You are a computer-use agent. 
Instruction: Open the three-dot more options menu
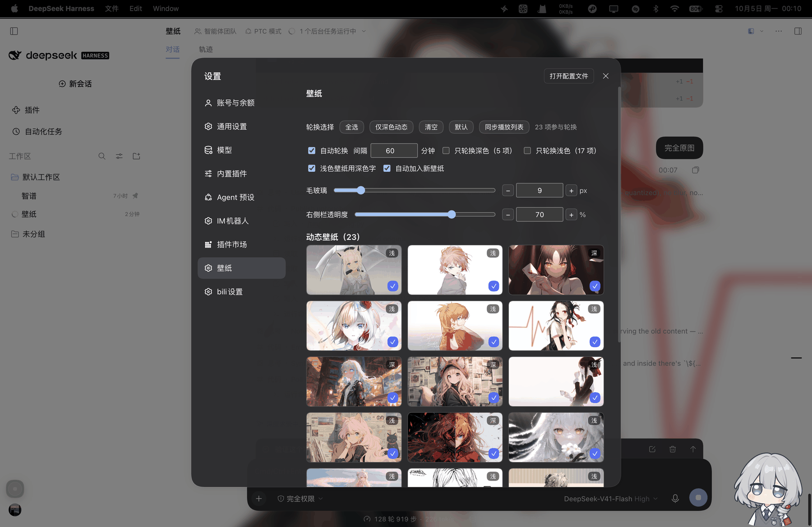click(x=779, y=31)
